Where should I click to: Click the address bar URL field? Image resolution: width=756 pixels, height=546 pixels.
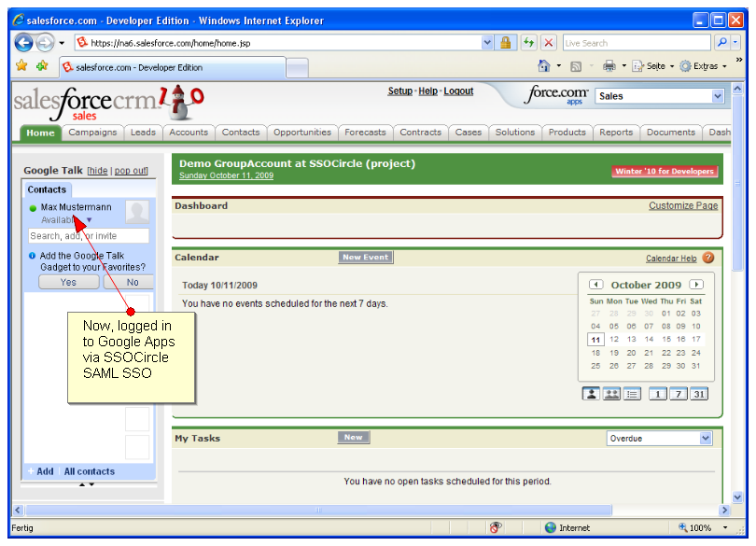tap(278, 43)
